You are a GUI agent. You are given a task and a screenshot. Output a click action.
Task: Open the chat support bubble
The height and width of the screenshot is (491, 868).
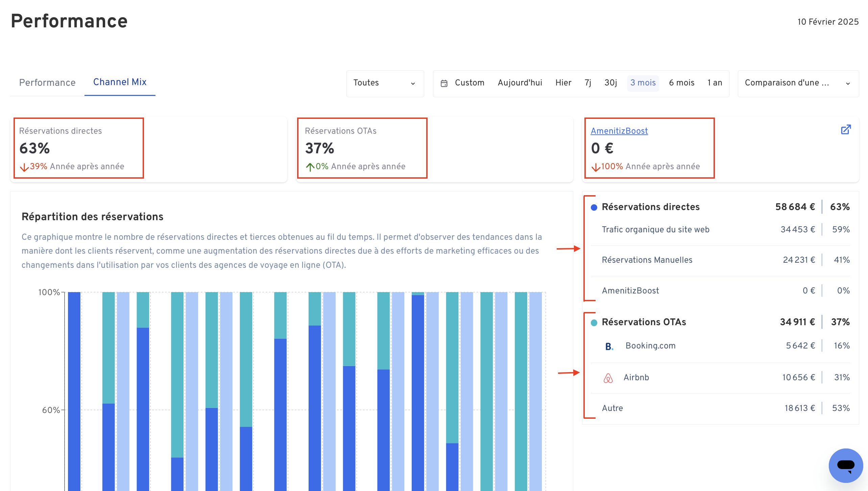846,465
